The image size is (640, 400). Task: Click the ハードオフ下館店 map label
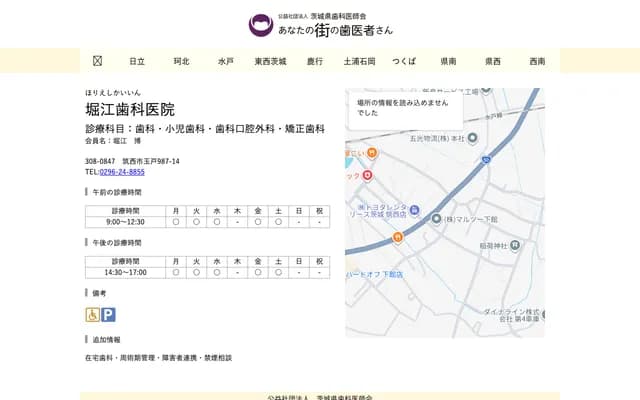(375, 275)
